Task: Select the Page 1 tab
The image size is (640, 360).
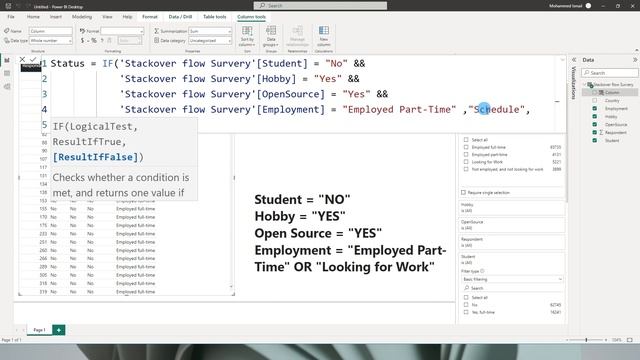Action: click(x=39, y=330)
